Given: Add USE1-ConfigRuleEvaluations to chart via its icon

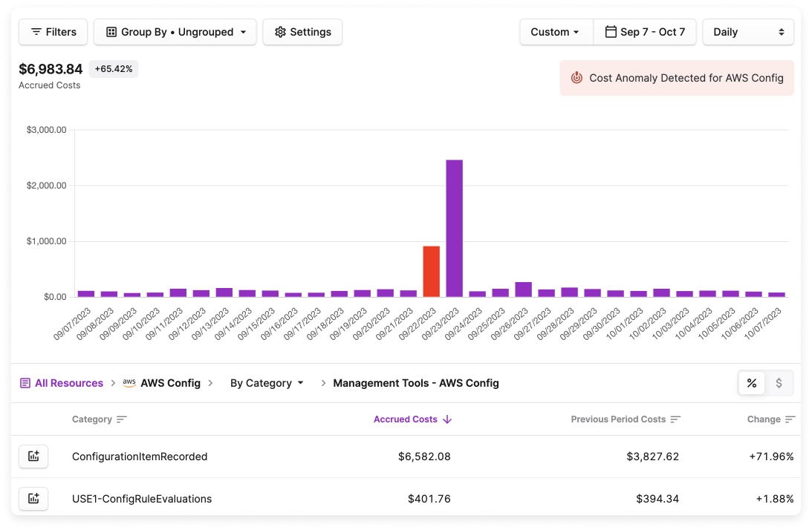Looking at the screenshot, I should [x=33, y=499].
